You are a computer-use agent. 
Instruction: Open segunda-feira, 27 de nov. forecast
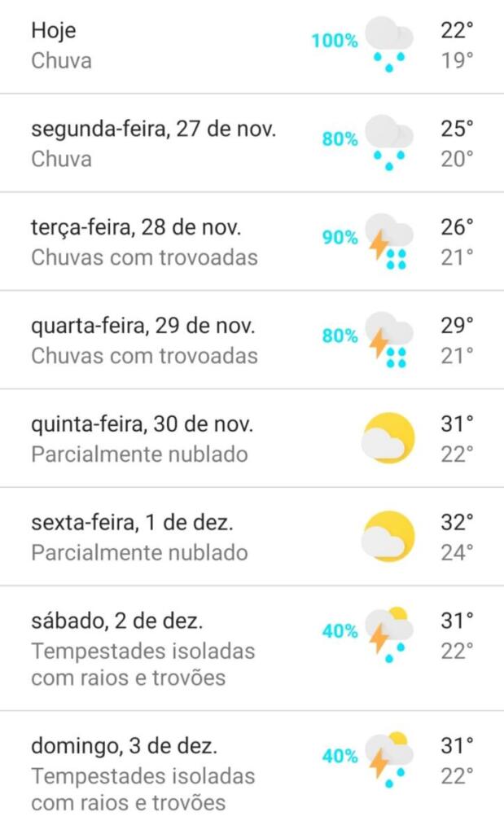coord(154,129)
